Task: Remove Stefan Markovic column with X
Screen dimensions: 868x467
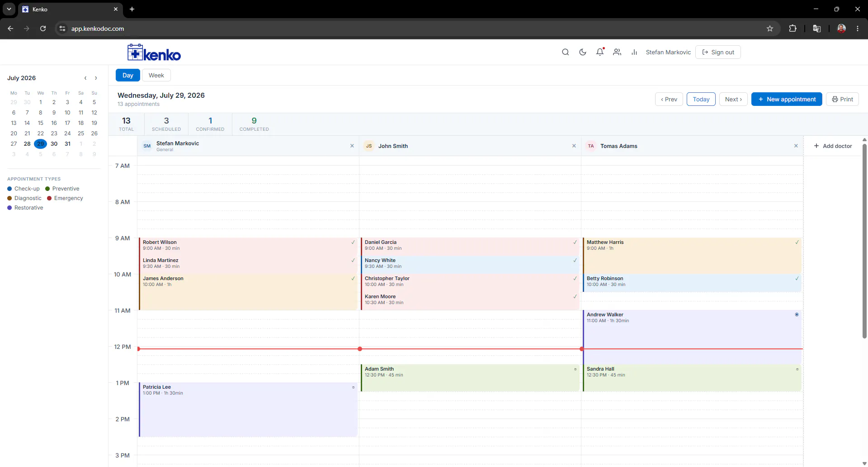Action: coord(352,146)
